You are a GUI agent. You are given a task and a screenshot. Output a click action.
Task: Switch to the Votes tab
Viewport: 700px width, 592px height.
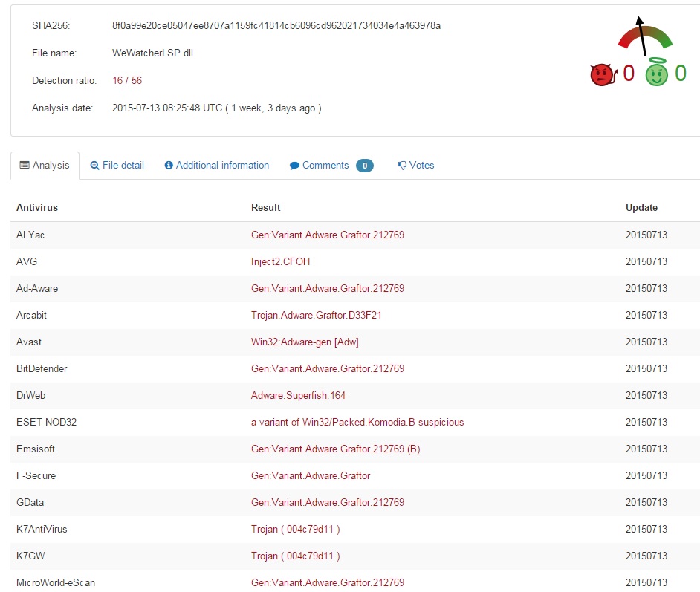pos(416,166)
